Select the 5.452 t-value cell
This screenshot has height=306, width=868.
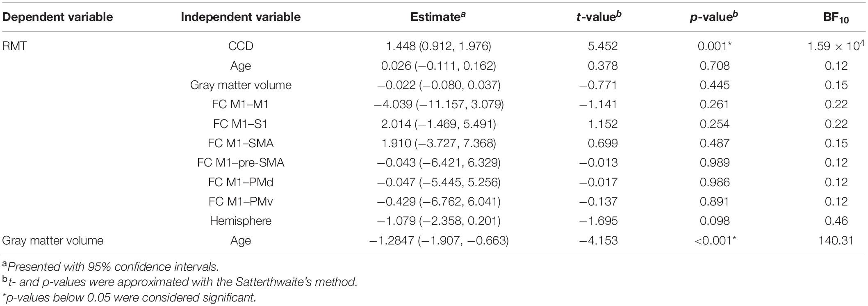(x=602, y=46)
